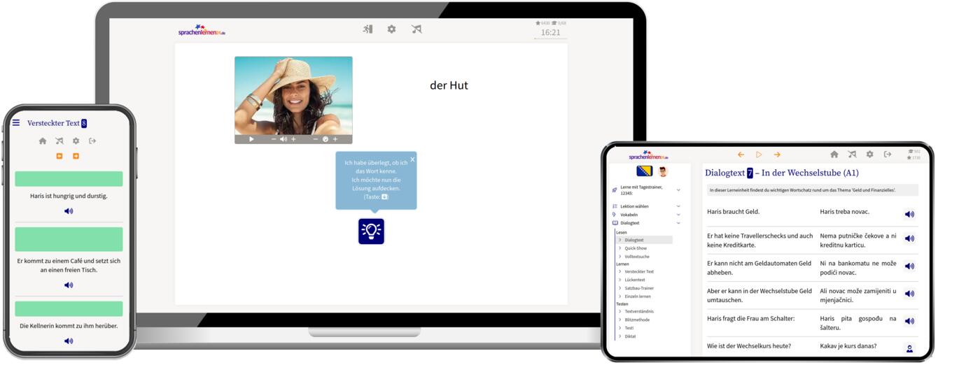The width and height of the screenshot is (980, 372).
Task: Toggle the crossed-out music note on laptop
Action: click(416, 29)
